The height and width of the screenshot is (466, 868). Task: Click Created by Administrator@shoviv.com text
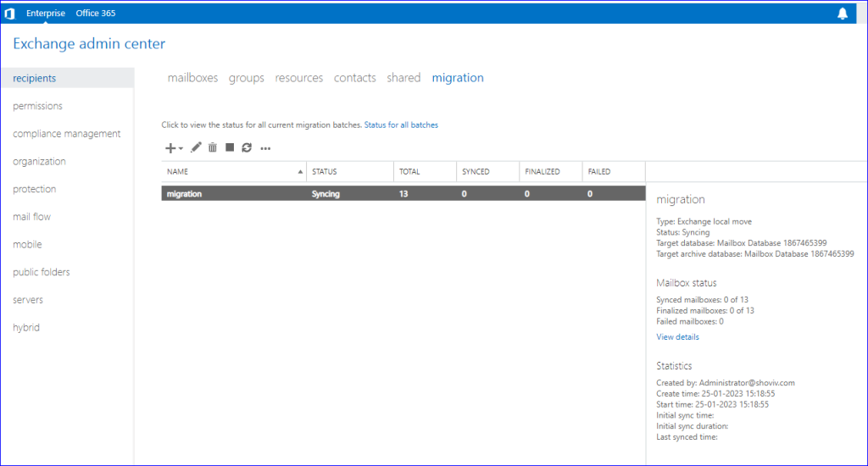click(x=726, y=383)
